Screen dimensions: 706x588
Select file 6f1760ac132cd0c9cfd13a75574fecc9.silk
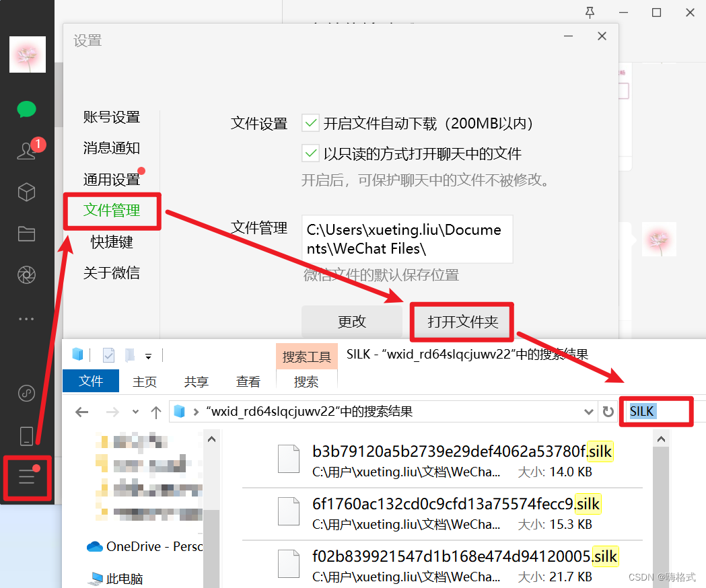(x=442, y=514)
